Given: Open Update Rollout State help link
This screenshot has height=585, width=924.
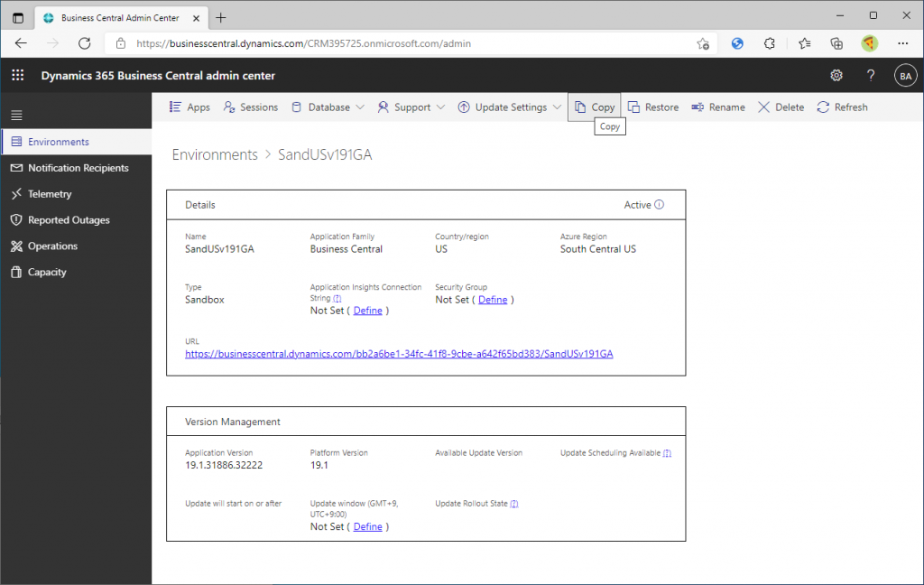Looking at the screenshot, I should [x=513, y=504].
